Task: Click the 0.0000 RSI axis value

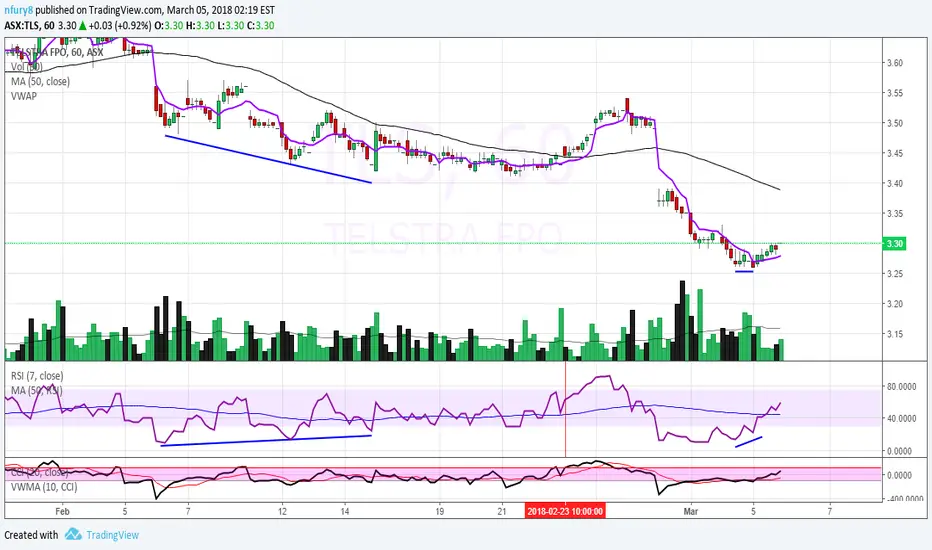Action: click(899, 451)
